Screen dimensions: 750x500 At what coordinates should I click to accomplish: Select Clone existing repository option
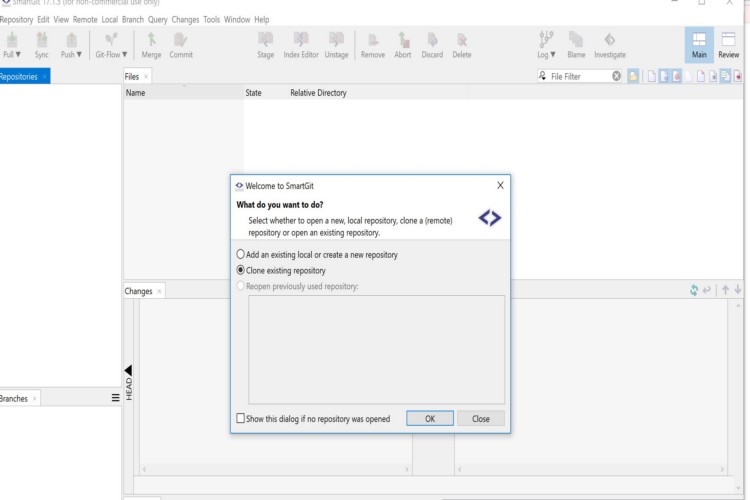281,270
